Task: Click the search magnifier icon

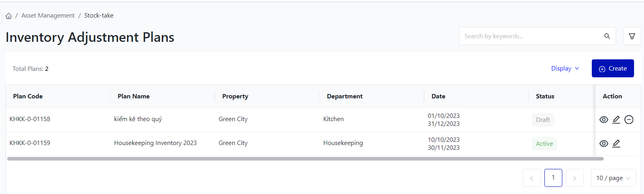Action: click(x=607, y=36)
